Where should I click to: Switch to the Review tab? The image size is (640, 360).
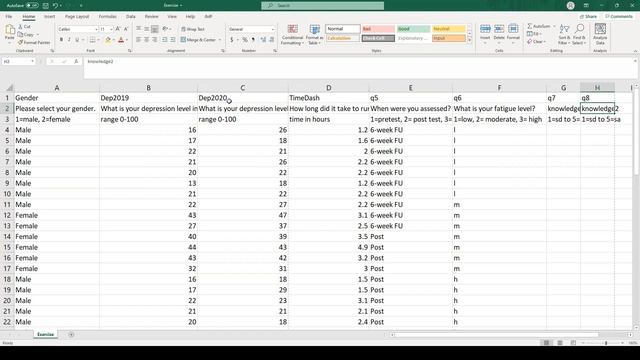[151, 17]
